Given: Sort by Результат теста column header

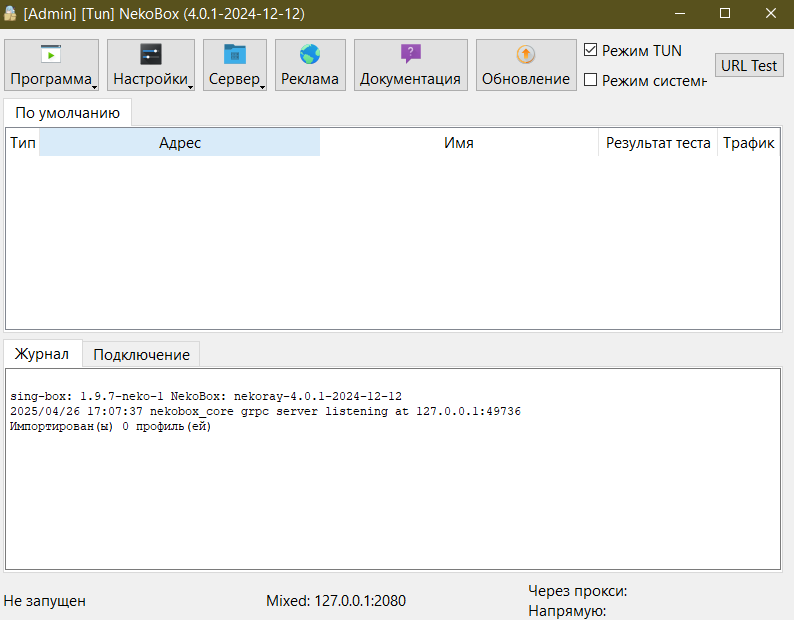Looking at the screenshot, I should click(658, 143).
